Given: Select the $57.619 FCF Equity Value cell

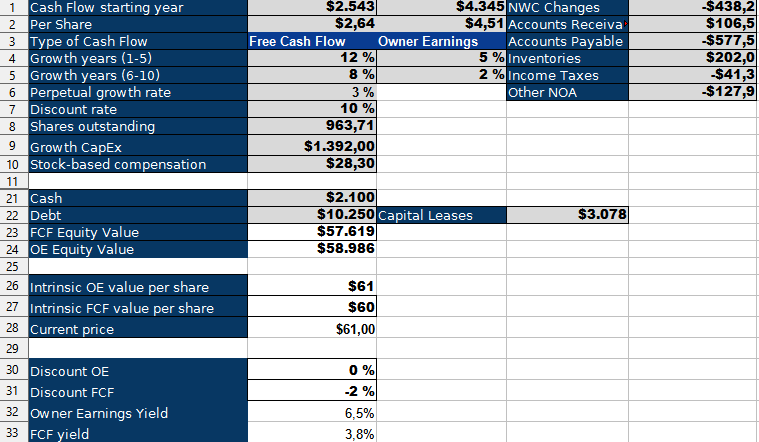Looking at the screenshot, I should [312, 232].
